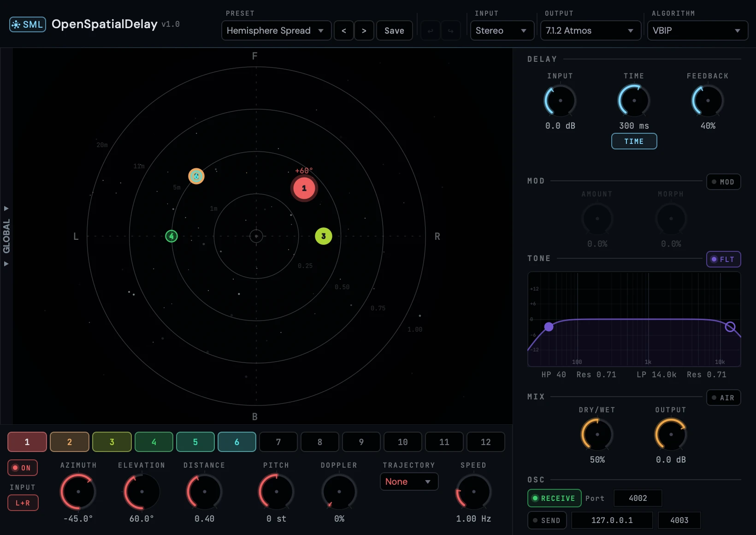Click the undo arrow icon
The image size is (756, 535).
(430, 31)
